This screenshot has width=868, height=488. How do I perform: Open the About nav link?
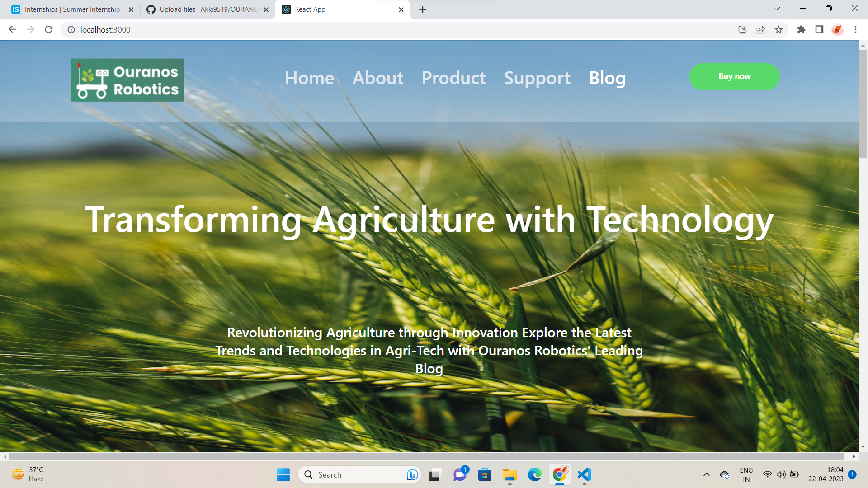pyautogui.click(x=378, y=78)
